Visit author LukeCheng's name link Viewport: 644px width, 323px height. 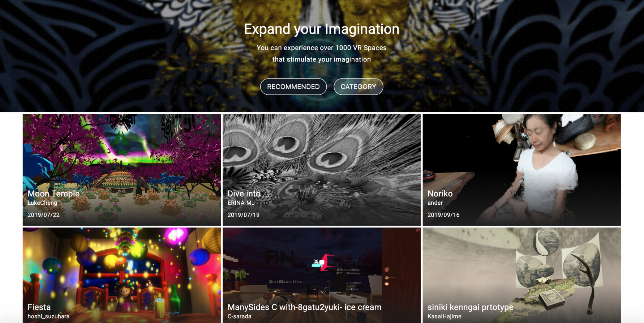42,203
